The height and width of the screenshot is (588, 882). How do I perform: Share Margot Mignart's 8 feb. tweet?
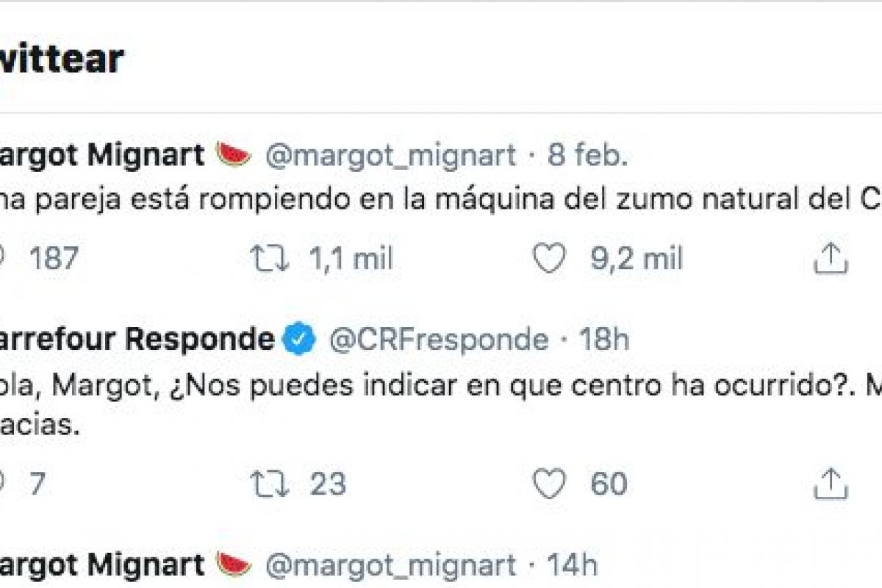pyautogui.click(x=831, y=259)
